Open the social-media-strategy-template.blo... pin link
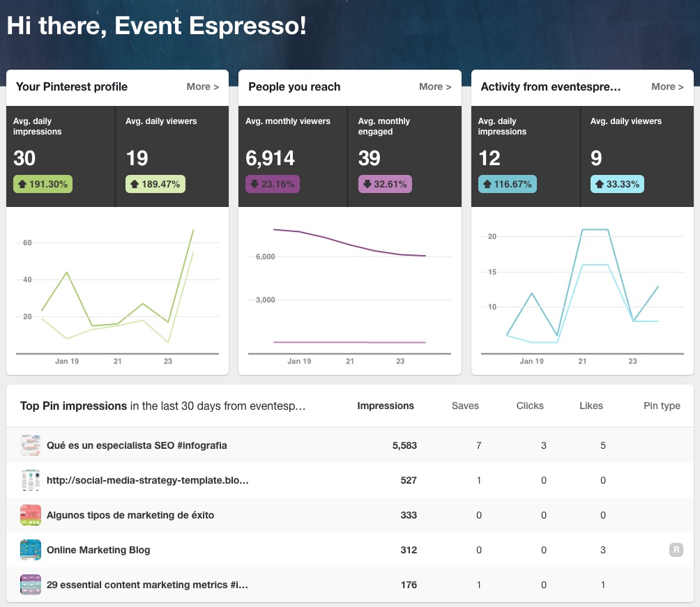The height and width of the screenshot is (607, 700). [x=148, y=480]
